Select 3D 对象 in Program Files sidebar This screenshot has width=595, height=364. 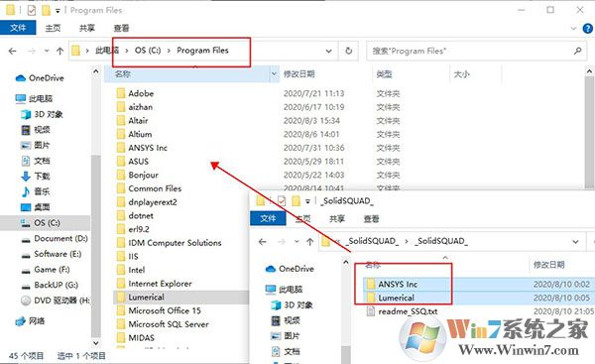[x=42, y=114]
